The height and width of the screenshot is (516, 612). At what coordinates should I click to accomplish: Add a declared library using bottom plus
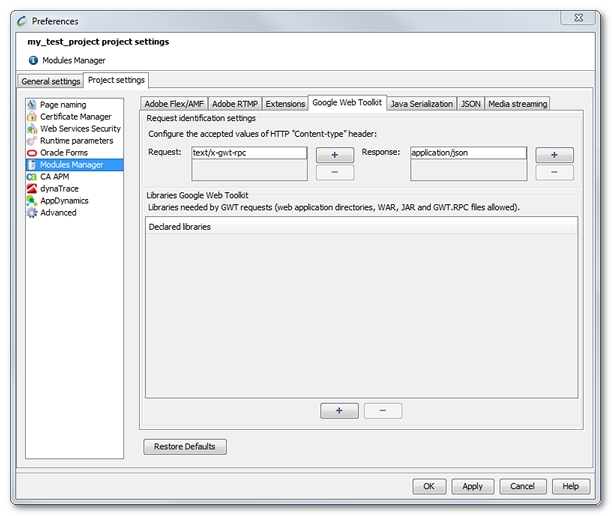point(339,411)
